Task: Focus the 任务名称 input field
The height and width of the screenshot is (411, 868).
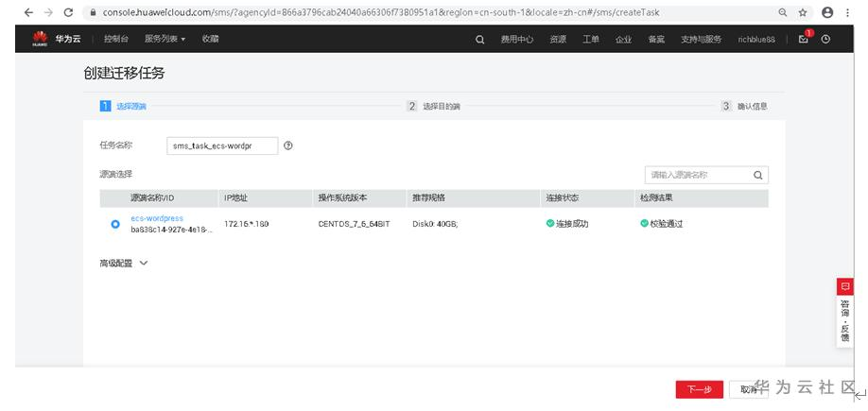Action: tap(222, 146)
